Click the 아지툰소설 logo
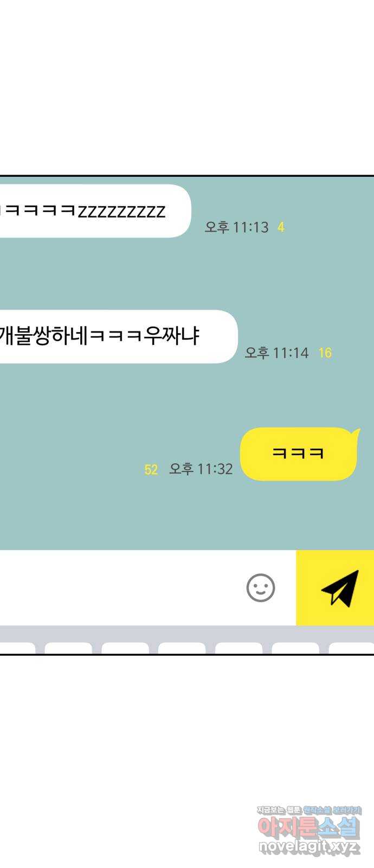Screen dimensions: 374x868 coord(308,828)
